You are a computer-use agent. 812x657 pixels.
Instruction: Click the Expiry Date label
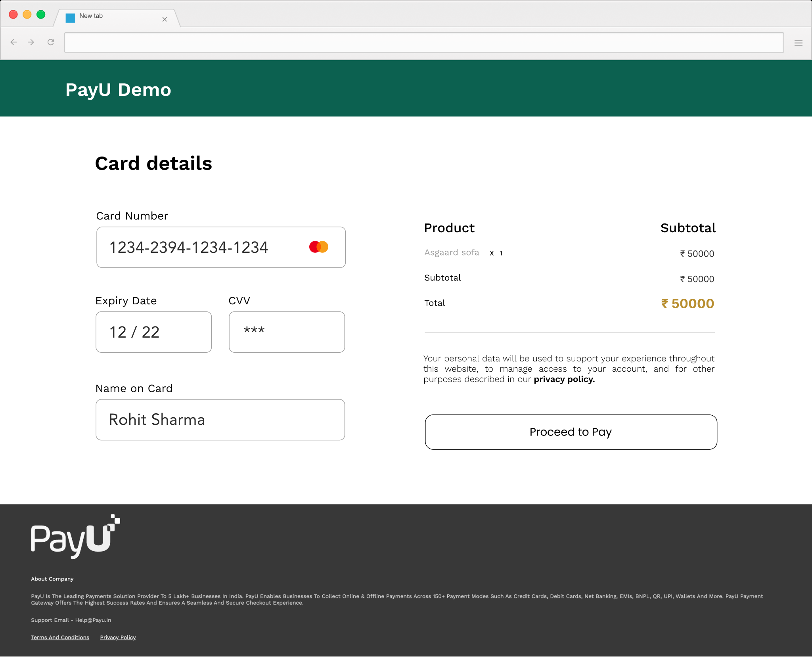pyautogui.click(x=126, y=301)
